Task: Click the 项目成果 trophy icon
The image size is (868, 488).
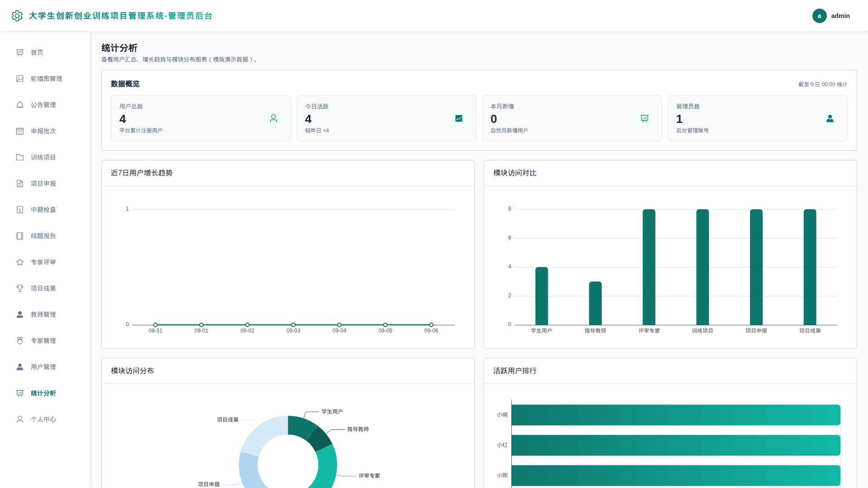Action: click(20, 288)
